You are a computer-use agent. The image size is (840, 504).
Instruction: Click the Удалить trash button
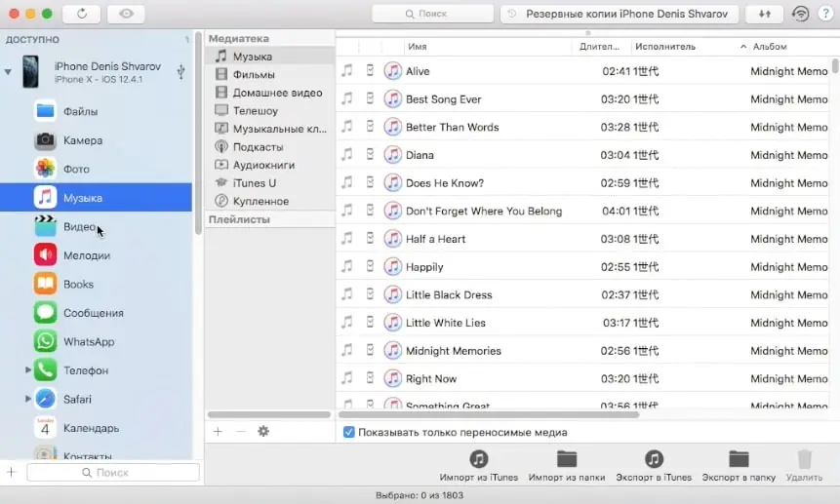[804, 465]
